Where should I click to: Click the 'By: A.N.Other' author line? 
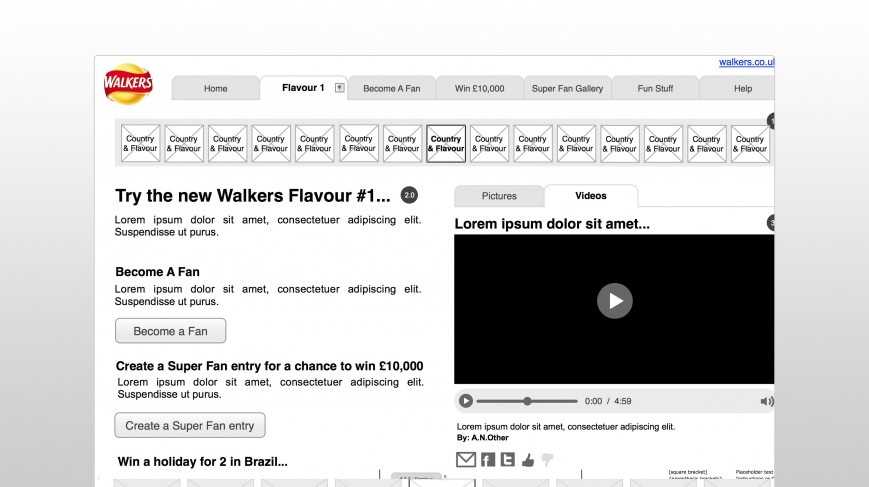(x=483, y=438)
